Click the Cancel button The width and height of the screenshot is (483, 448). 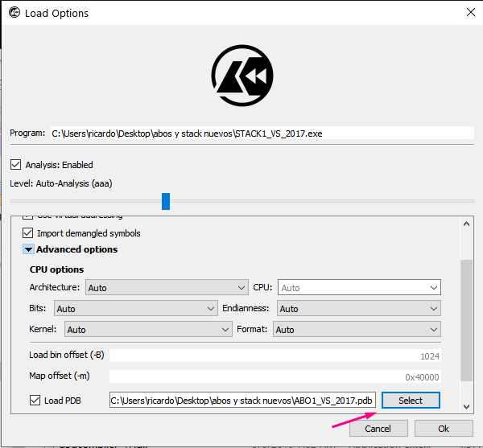click(378, 429)
